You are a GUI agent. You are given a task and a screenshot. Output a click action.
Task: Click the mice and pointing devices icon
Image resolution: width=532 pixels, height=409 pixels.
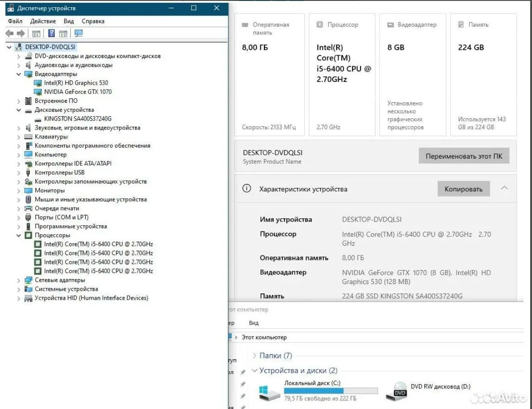pos(29,199)
